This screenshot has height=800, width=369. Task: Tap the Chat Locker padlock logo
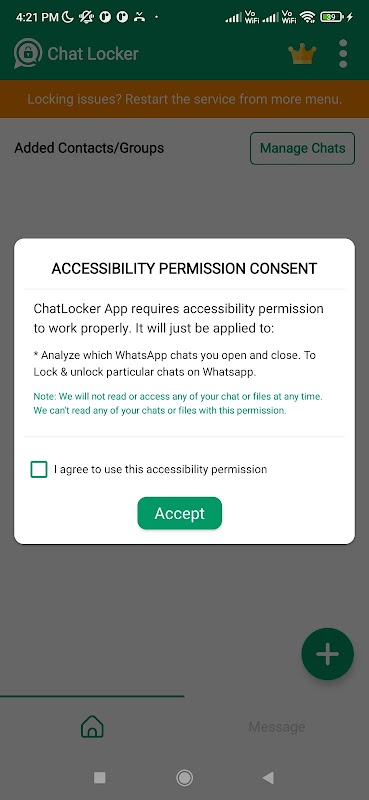28,54
